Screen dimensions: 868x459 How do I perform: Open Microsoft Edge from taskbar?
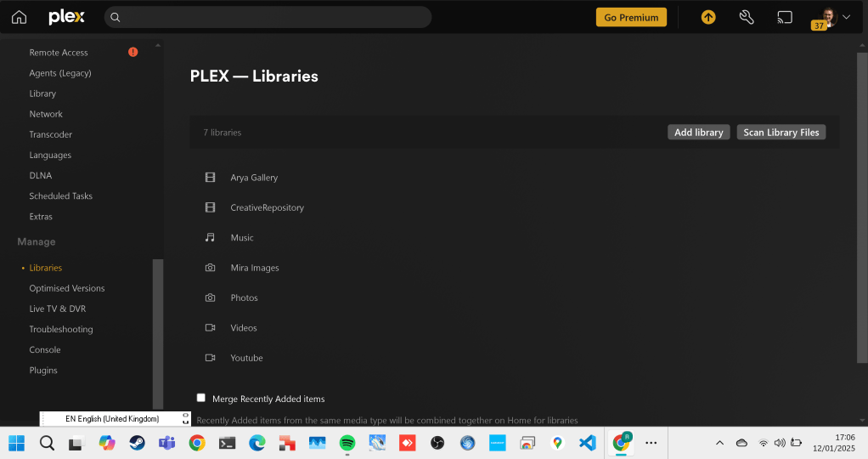point(256,443)
